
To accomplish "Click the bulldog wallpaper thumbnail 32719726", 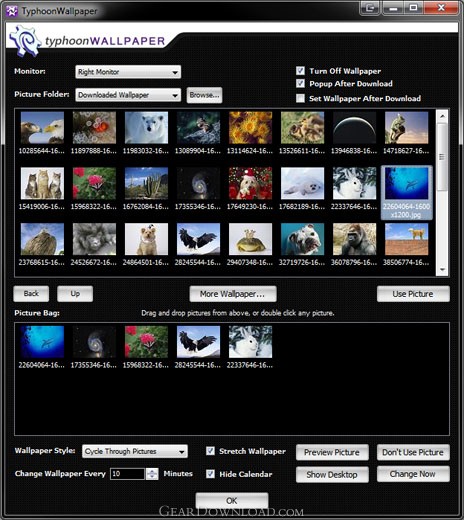I will pos(302,239).
